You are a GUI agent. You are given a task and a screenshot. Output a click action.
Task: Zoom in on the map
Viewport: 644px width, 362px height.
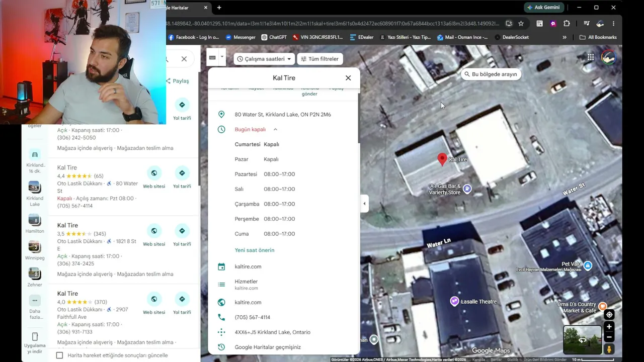click(x=609, y=327)
